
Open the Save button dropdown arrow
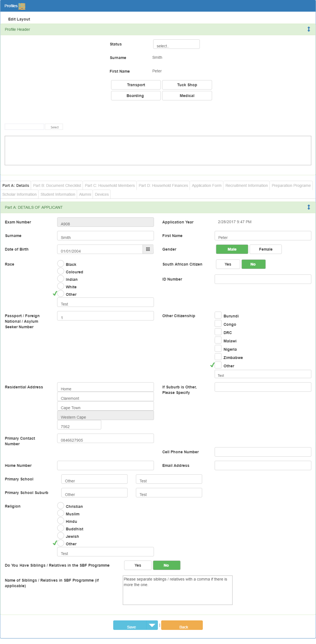[x=152, y=625]
